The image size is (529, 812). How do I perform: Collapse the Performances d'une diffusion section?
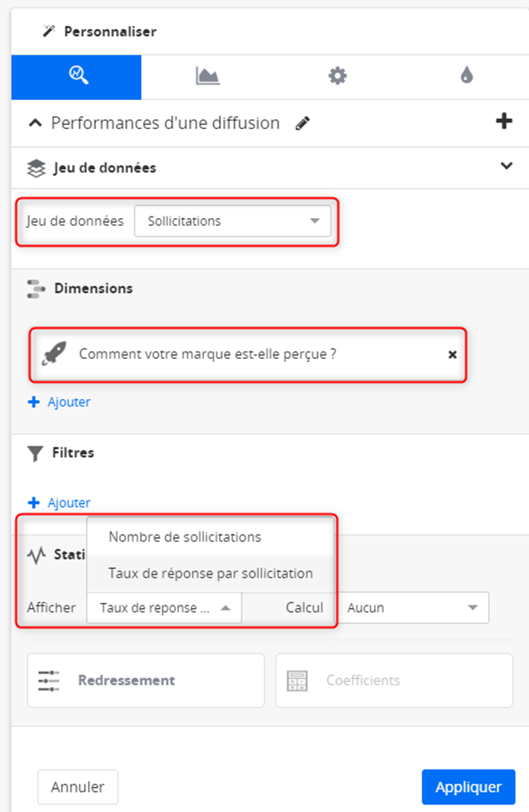click(35, 123)
